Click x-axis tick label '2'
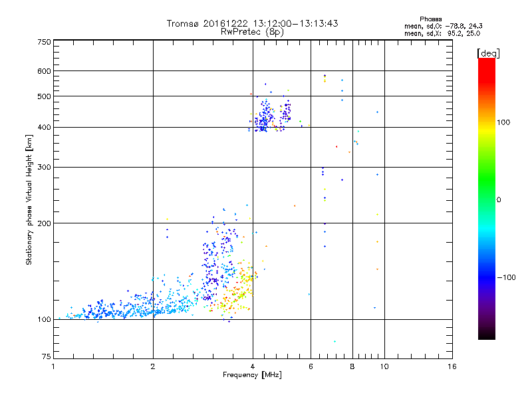This screenshot has width=532, height=399. [x=153, y=366]
